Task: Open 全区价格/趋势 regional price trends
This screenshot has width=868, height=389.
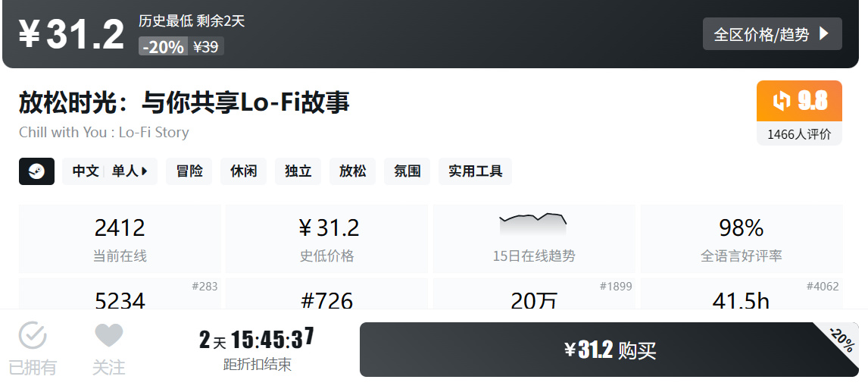Action: (x=772, y=34)
